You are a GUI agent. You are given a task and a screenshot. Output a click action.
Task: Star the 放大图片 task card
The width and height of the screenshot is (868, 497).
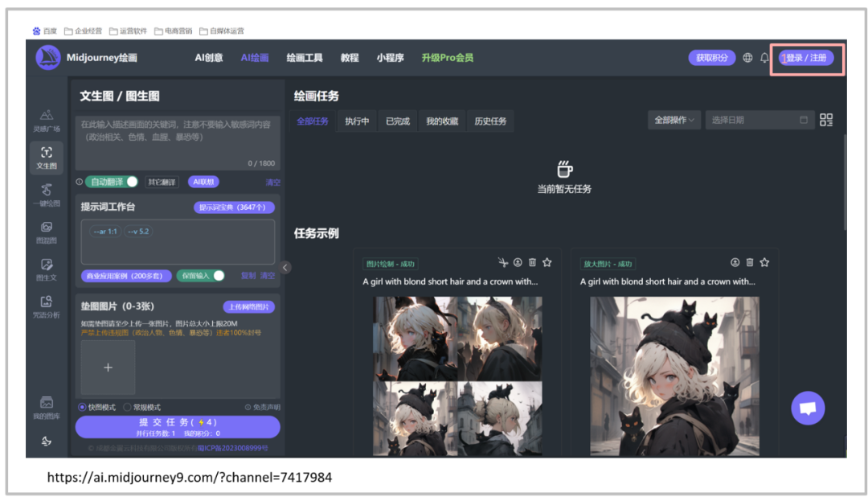click(764, 262)
